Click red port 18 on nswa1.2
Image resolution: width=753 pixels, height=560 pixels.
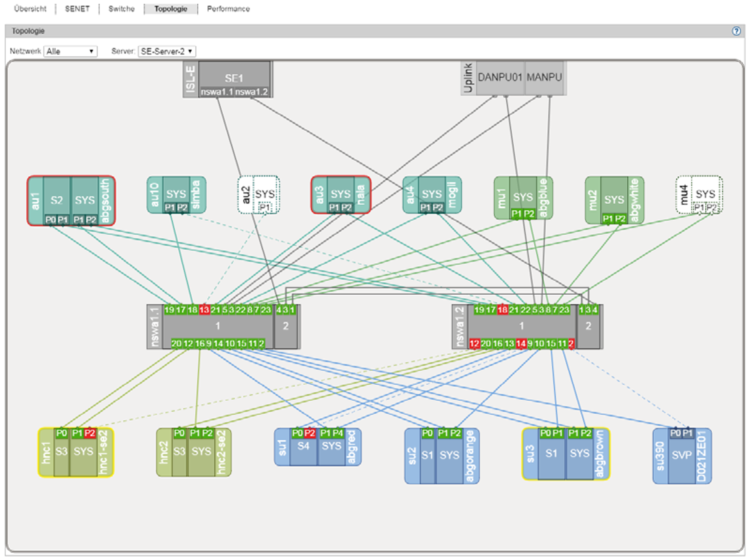[502, 310]
